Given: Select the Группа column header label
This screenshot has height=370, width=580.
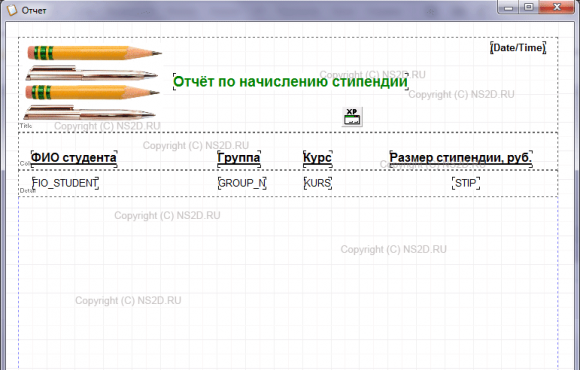Looking at the screenshot, I should [239, 158].
